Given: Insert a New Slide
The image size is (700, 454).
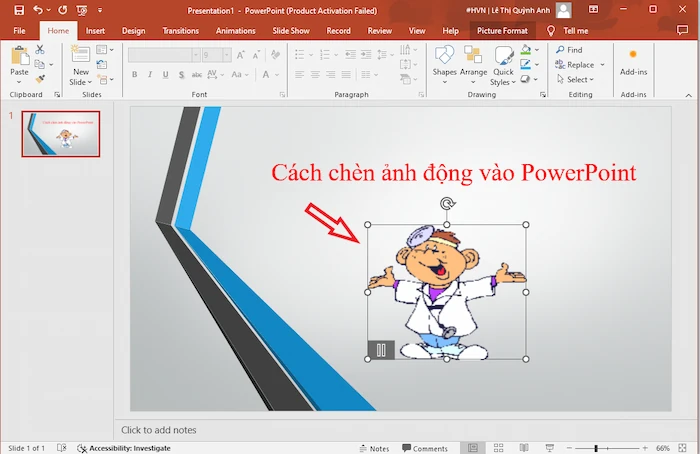Looking at the screenshot, I should tap(81, 66).
